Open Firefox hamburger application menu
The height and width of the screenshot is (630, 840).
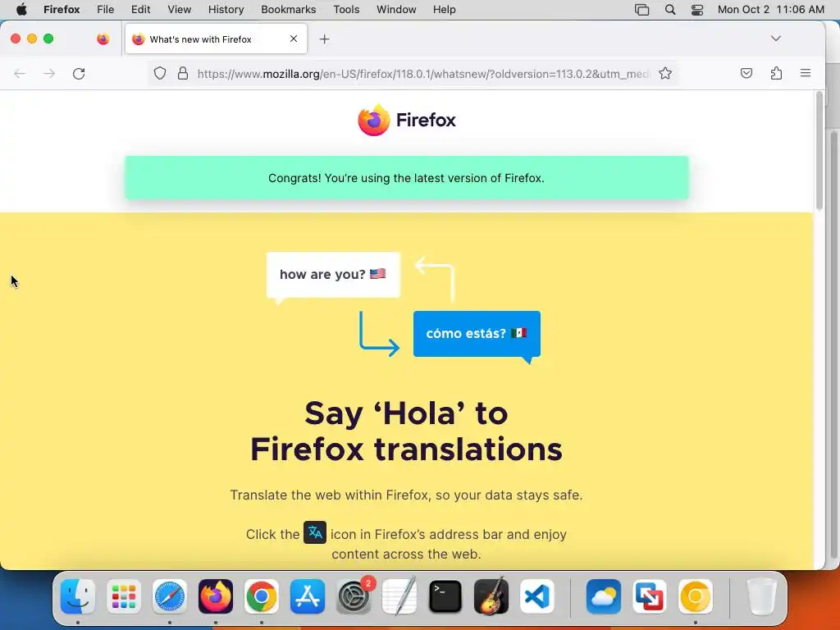tap(806, 73)
